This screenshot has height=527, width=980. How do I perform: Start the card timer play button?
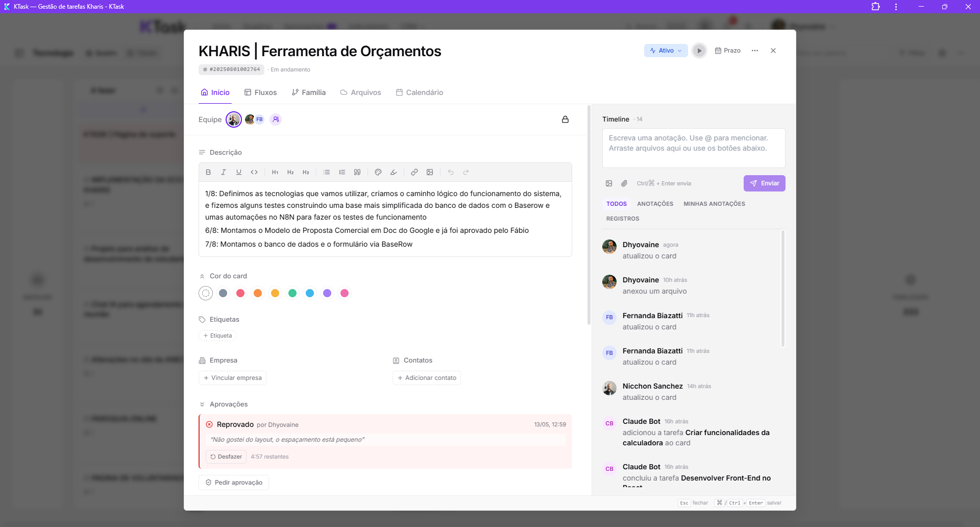point(699,51)
